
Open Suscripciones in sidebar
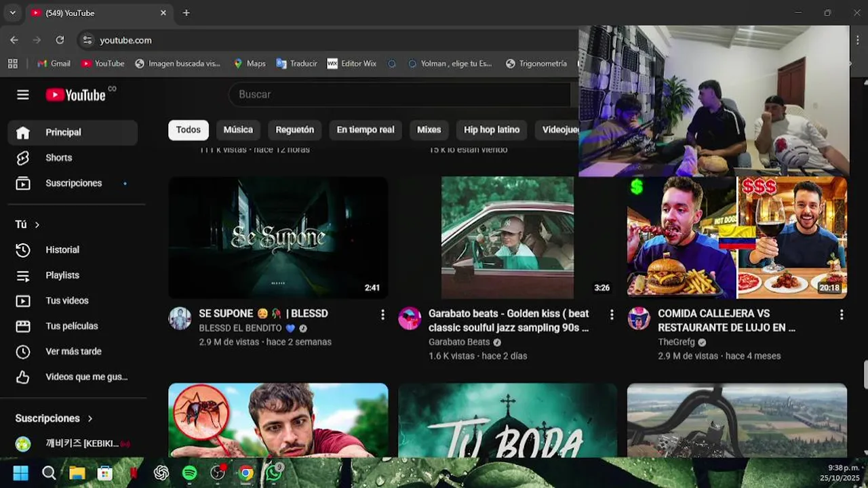tap(73, 183)
